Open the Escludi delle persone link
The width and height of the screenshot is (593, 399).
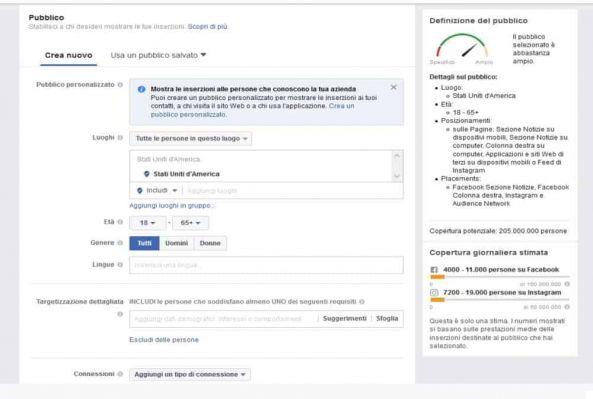coord(164,340)
